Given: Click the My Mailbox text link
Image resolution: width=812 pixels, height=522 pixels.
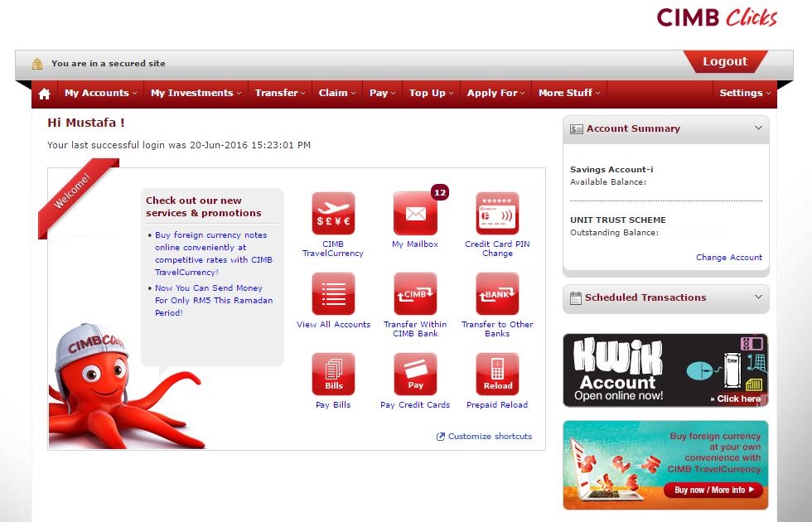Looking at the screenshot, I should coord(415,244).
